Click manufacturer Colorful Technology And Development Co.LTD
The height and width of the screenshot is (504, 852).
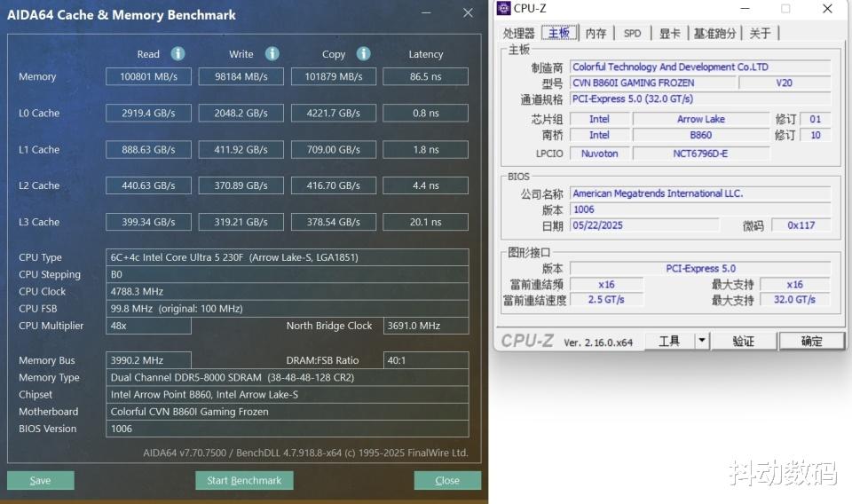700,67
